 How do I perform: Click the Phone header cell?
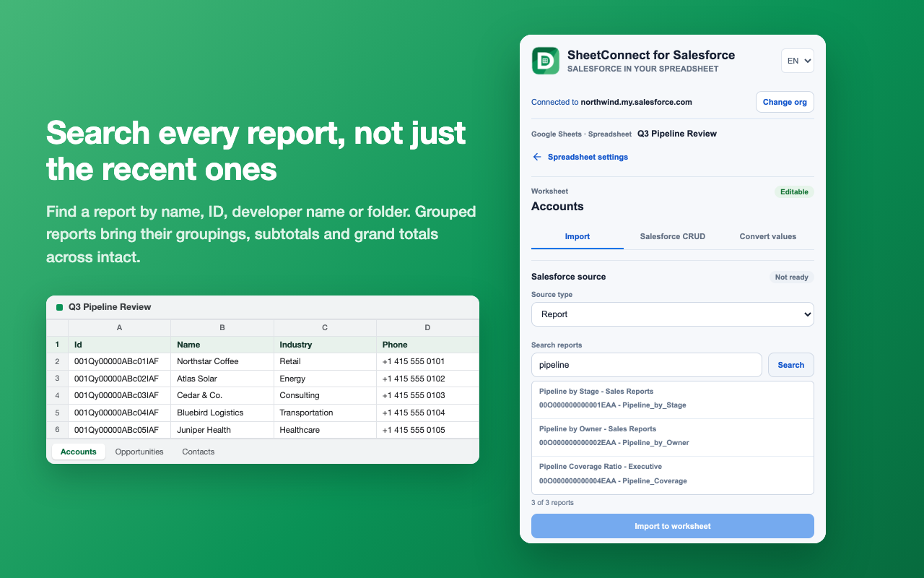(427, 345)
